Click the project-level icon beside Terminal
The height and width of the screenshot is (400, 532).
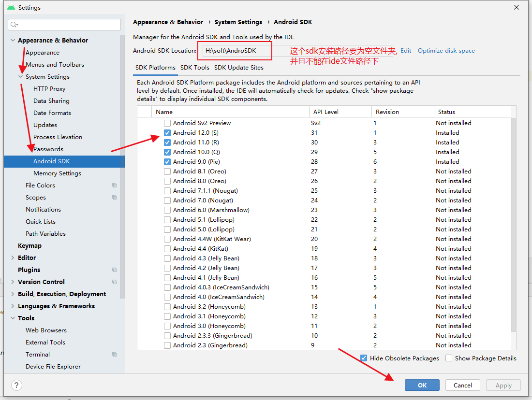tap(114, 354)
